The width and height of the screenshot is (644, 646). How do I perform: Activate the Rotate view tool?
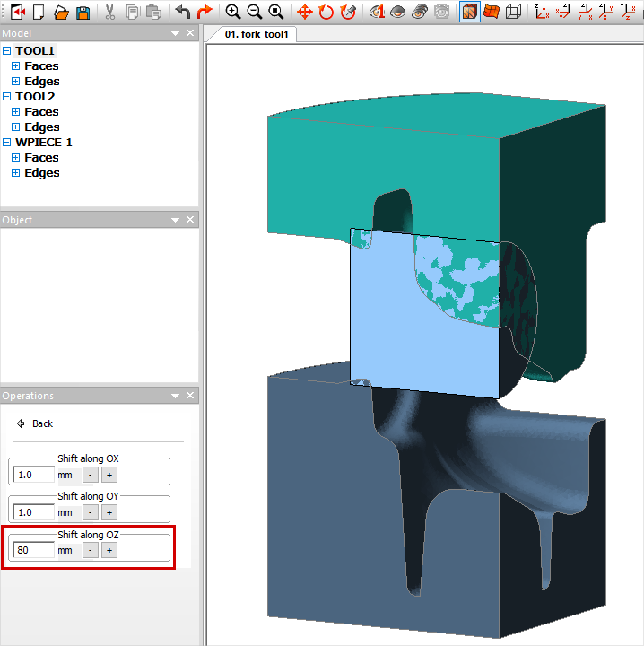tap(326, 12)
